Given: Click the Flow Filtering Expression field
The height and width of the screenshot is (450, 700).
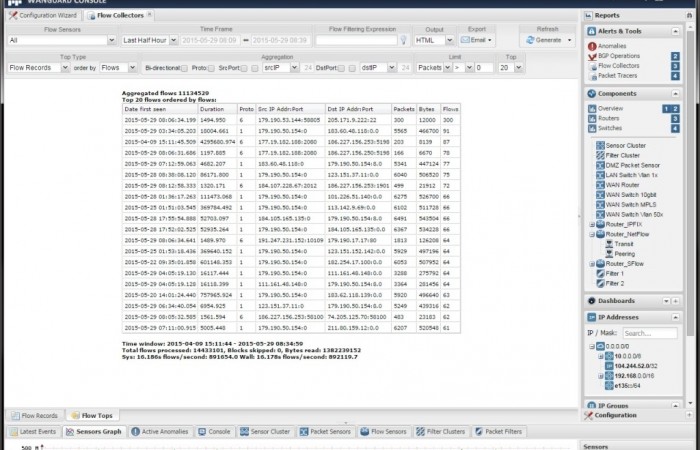Looking at the screenshot, I should [356, 40].
